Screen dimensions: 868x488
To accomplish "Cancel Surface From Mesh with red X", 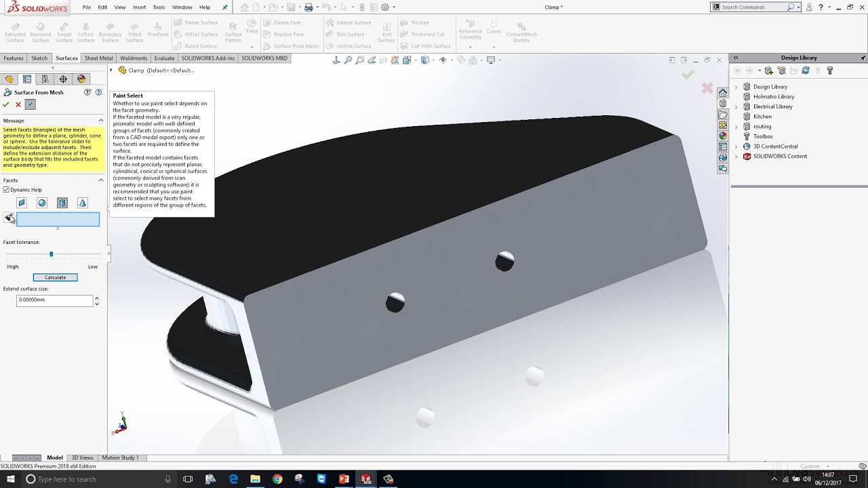I will click(18, 104).
